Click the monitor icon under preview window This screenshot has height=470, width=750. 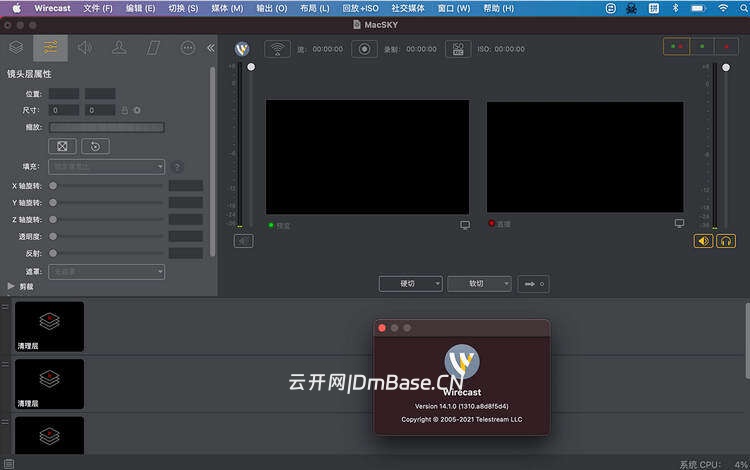(465, 225)
